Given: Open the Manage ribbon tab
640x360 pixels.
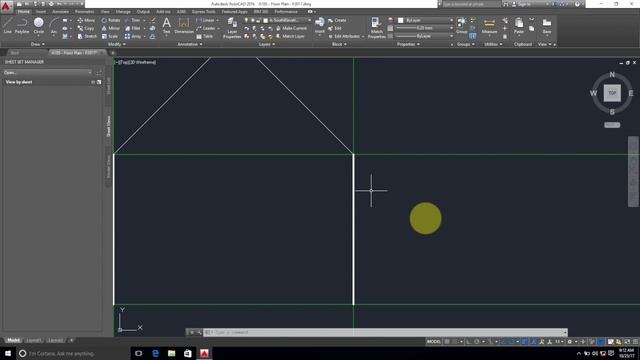Looking at the screenshot, I should tap(123, 12).
